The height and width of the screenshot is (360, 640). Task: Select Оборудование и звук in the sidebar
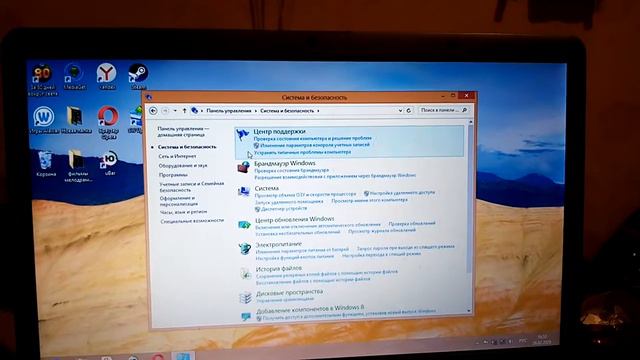click(x=183, y=165)
